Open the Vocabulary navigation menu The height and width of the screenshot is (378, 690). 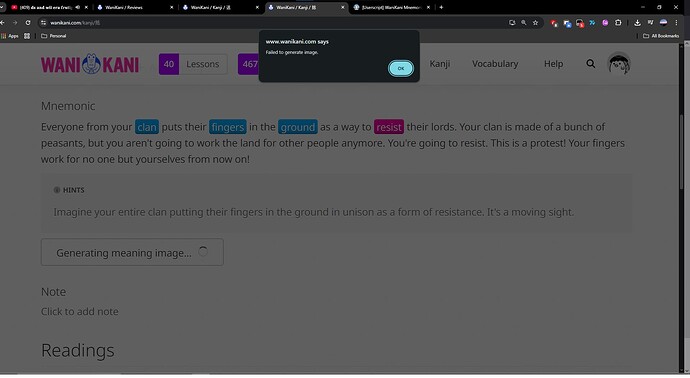(495, 64)
